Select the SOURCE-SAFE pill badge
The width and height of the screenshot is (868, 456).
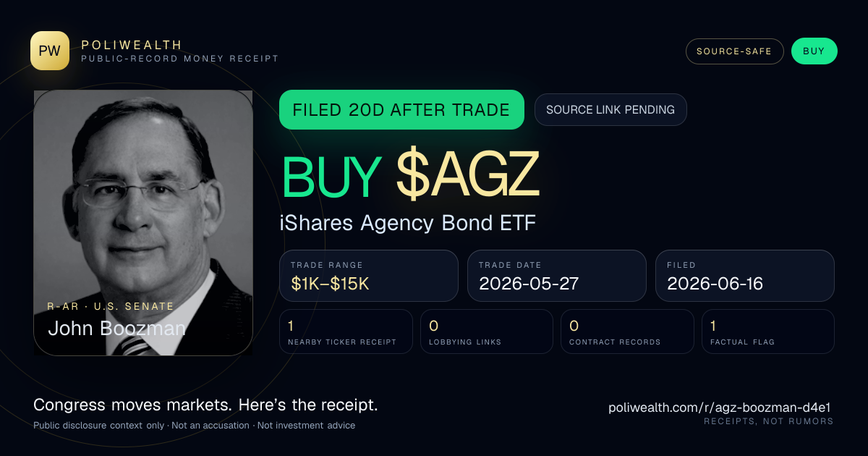(735, 51)
